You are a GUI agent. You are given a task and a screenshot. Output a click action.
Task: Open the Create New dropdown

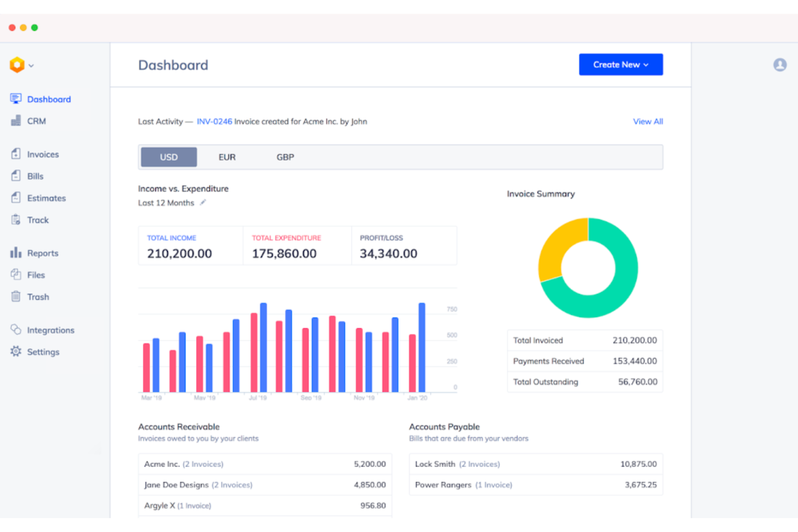pyautogui.click(x=620, y=64)
